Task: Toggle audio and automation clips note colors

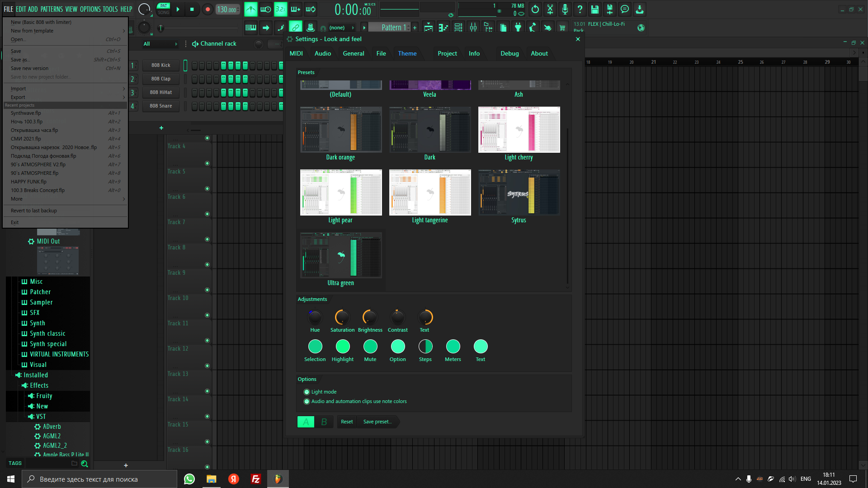Action: point(307,402)
